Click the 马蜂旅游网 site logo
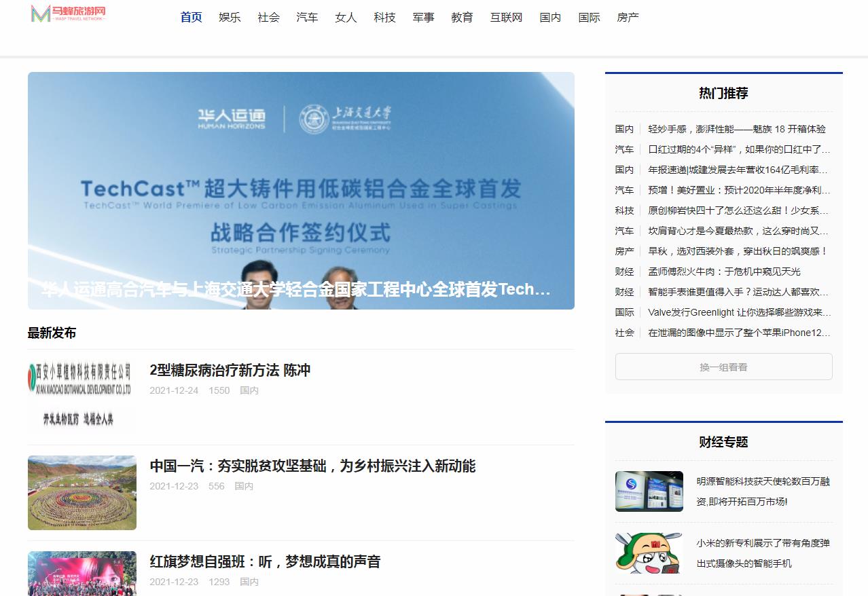 coord(69,14)
